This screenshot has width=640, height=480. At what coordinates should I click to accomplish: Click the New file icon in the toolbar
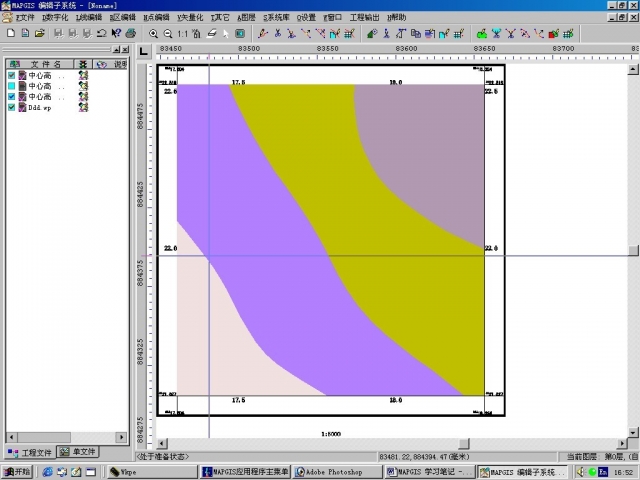[x=10, y=33]
